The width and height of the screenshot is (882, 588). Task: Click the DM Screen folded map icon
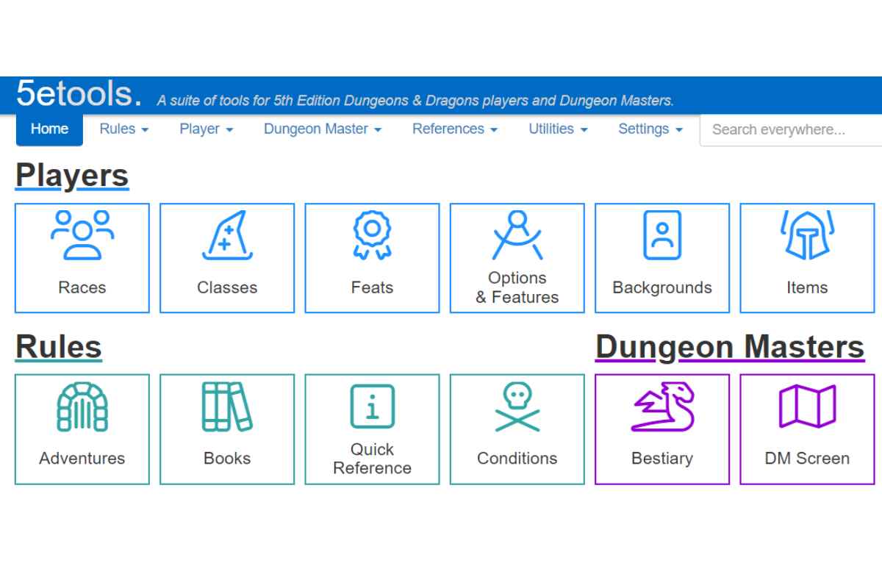pyautogui.click(x=807, y=406)
